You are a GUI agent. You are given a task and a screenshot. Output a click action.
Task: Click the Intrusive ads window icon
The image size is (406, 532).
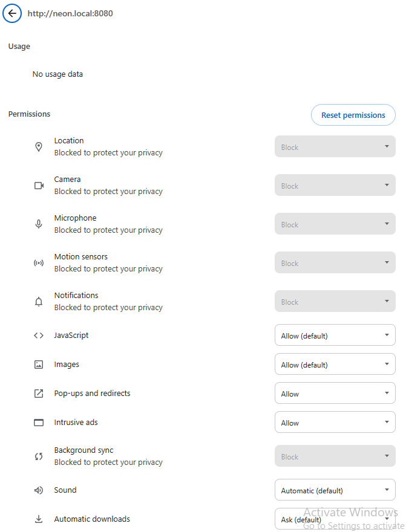click(39, 423)
